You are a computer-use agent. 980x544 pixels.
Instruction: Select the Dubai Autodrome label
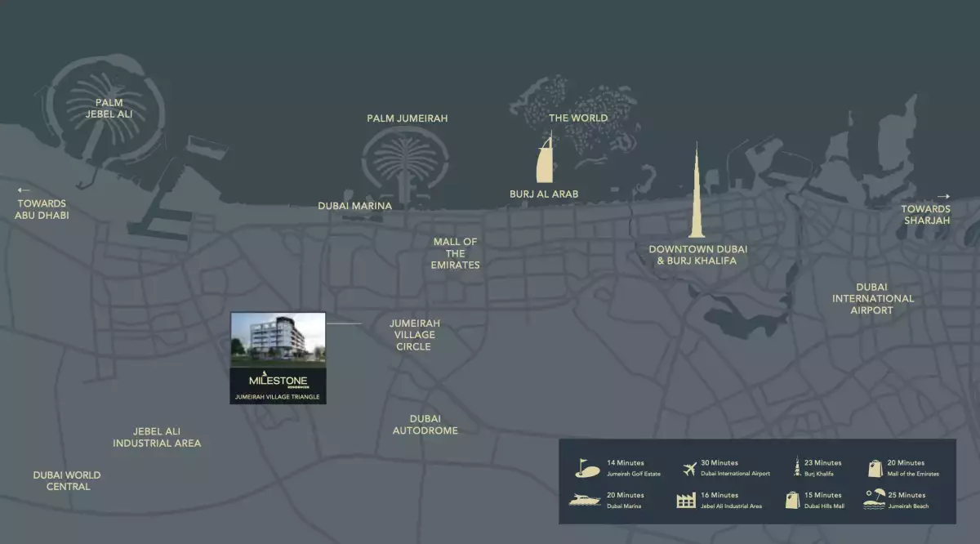425,424
